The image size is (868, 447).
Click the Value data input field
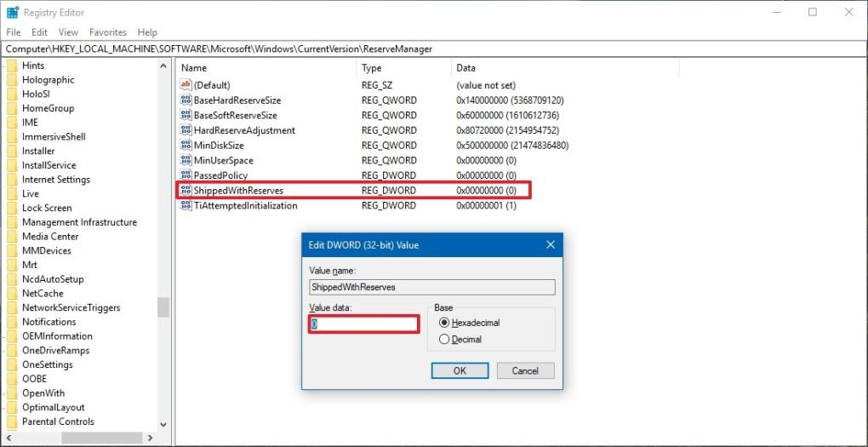[x=363, y=324]
